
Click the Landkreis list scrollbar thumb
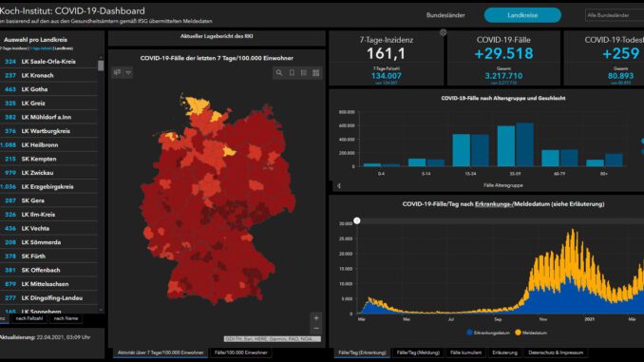(101, 66)
